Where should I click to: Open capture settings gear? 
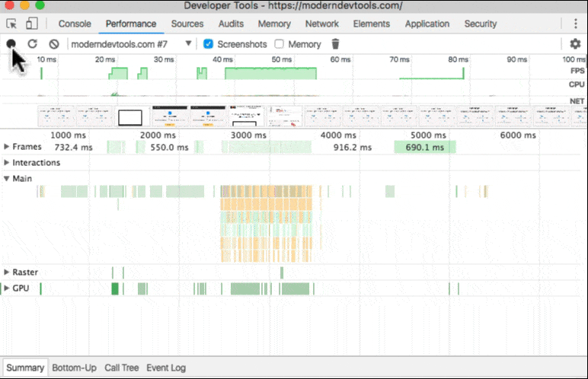point(575,44)
